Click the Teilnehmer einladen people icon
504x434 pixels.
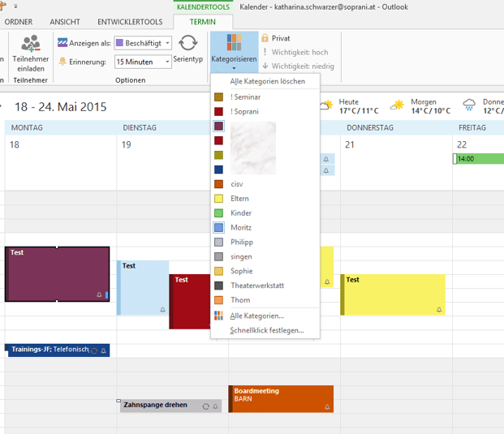[31, 43]
